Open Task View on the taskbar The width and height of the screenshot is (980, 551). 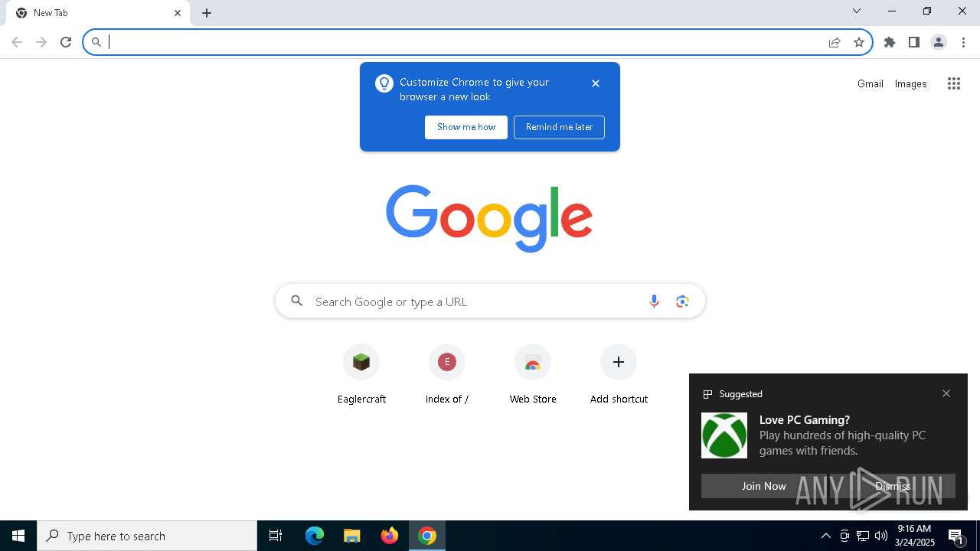tap(276, 536)
